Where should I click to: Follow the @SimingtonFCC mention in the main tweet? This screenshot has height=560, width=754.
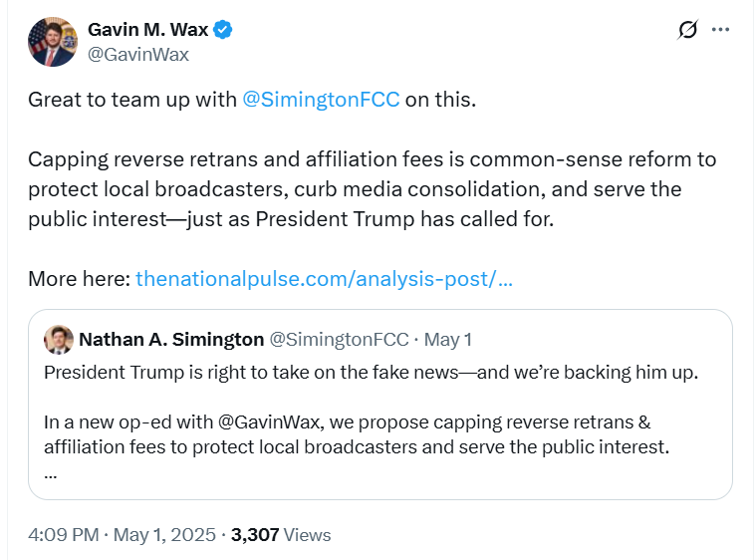321,101
